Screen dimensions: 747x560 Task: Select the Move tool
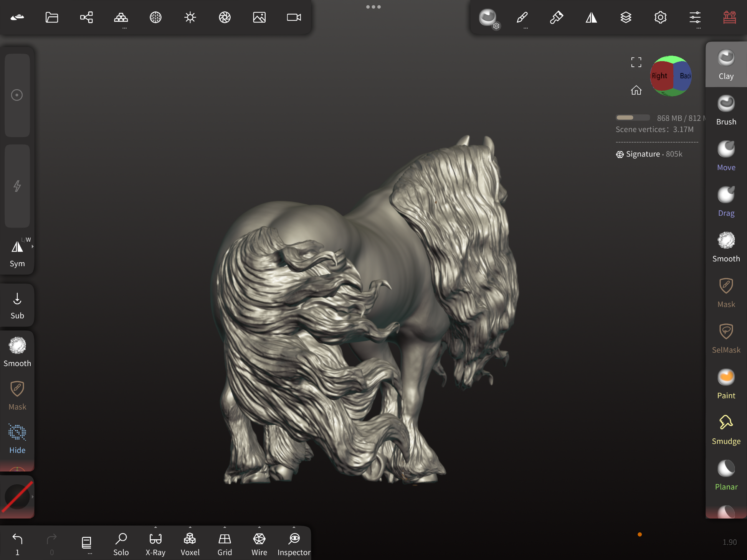click(x=726, y=156)
